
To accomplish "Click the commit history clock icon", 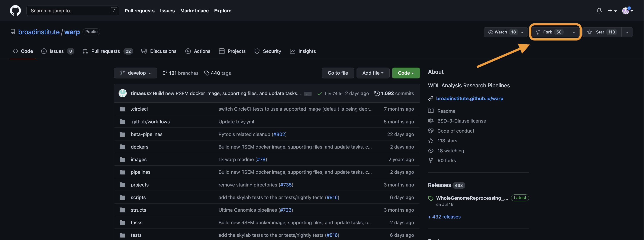I will 377,93.
